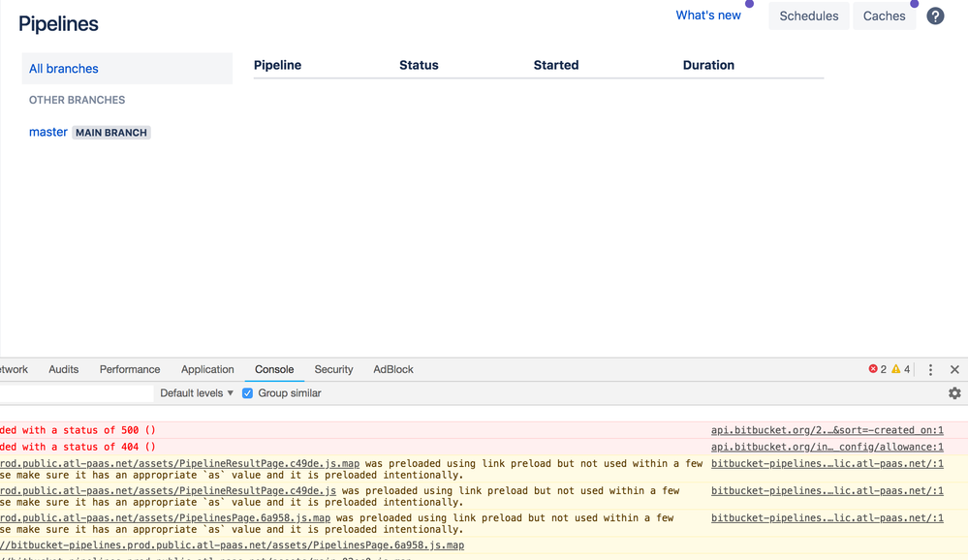
Task: Open PipelinesPage.6a958.js.map preload warning link
Action: click(165, 518)
